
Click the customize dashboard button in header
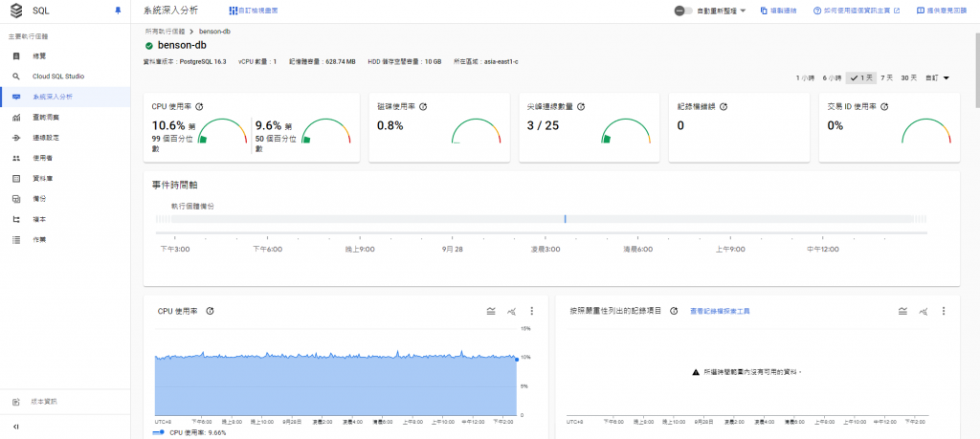(253, 11)
